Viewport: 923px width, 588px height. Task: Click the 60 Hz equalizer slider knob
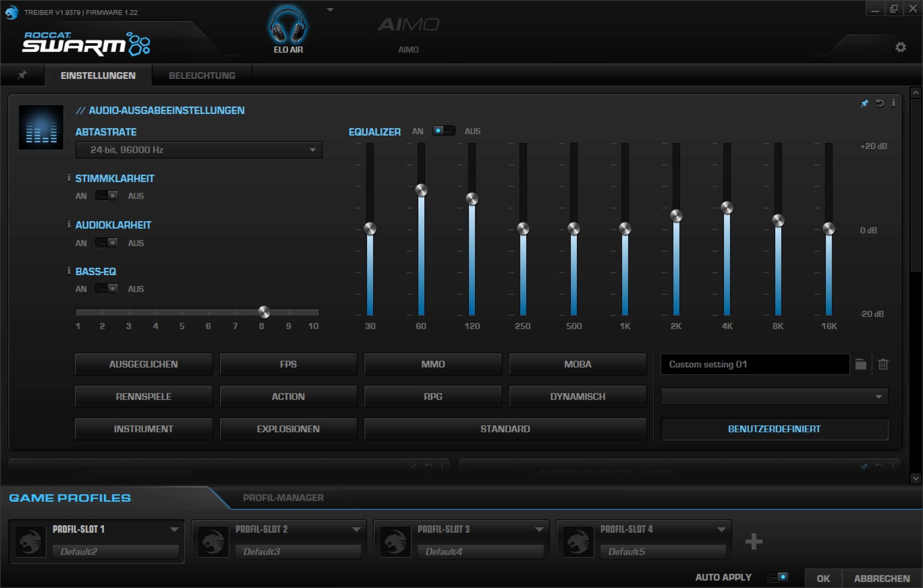pyautogui.click(x=421, y=190)
